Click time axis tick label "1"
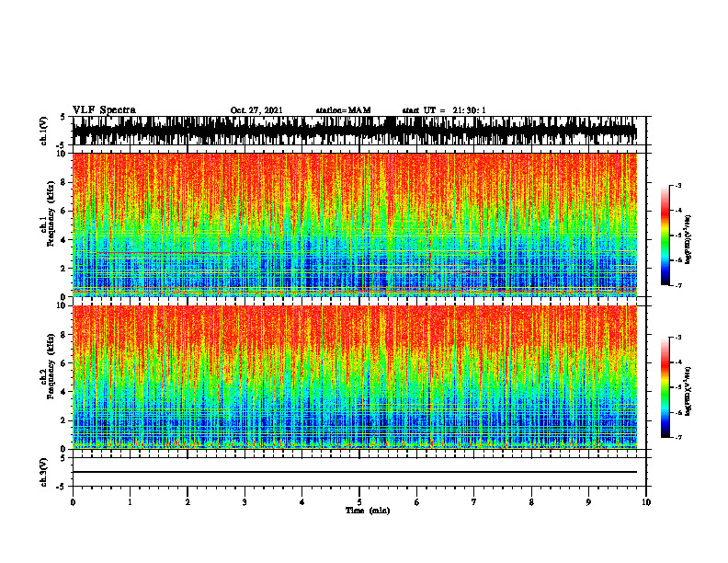Viewport: 728px width, 563px height. click(130, 502)
